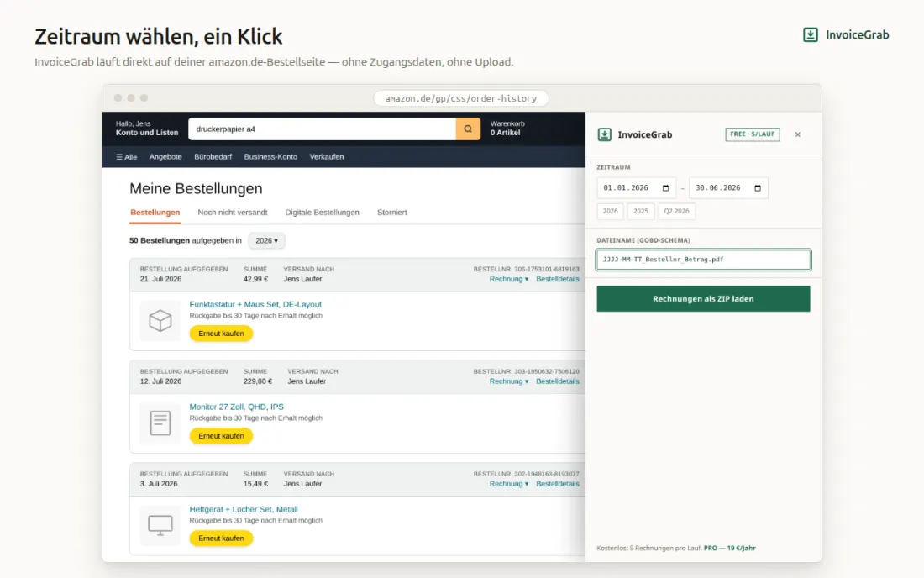Click Erneut kaufen for Funktastatur set
This screenshot has width=924, height=578.
(x=221, y=334)
